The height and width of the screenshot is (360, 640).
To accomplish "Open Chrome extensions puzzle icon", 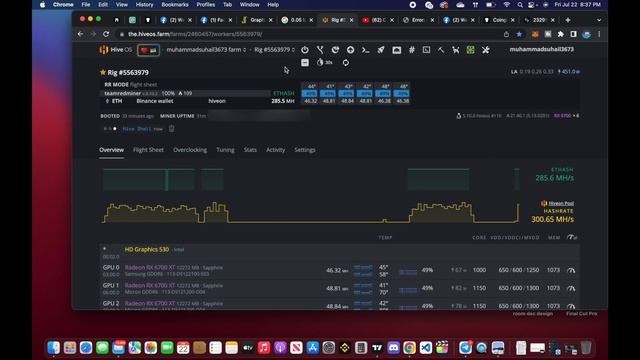I will [561, 34].
